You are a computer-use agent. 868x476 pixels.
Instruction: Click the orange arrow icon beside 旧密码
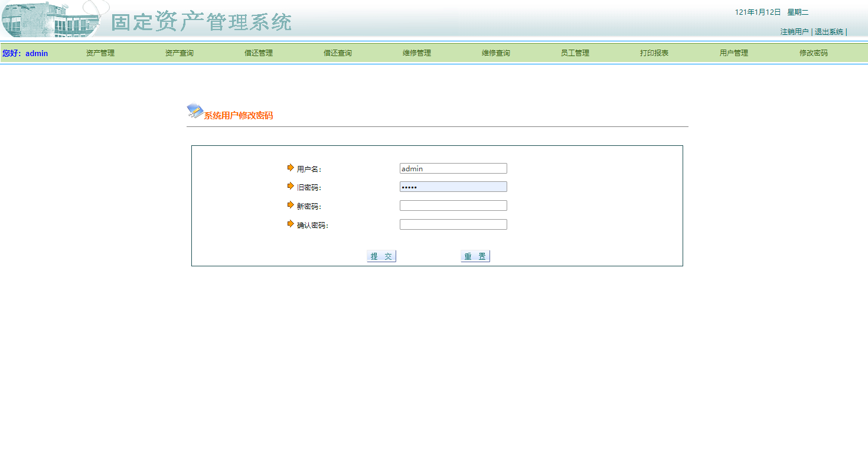290,186
